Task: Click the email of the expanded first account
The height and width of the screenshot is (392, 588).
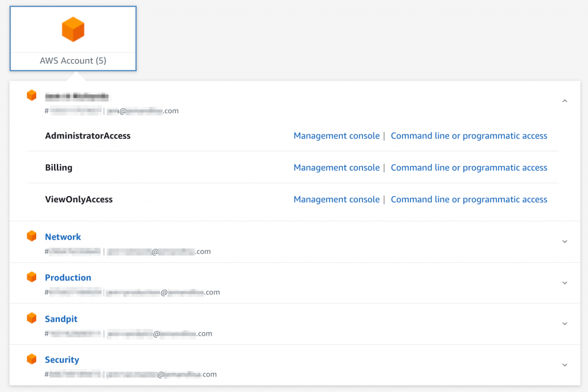Action: point(143,111)
